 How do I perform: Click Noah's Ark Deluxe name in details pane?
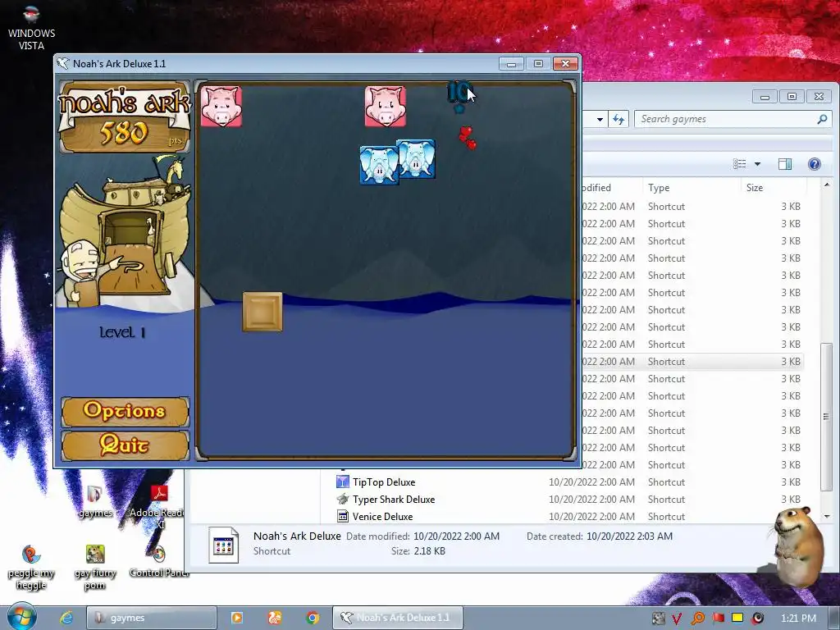(297, 536)
